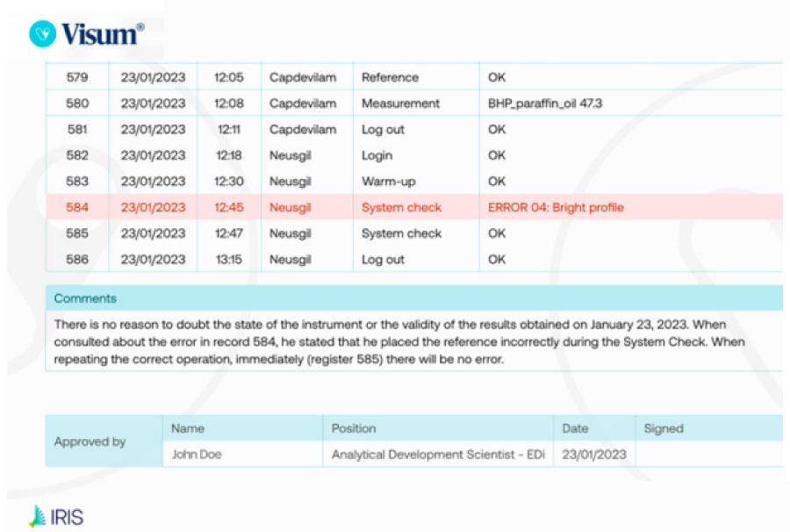Click the Comments section header

coord(414,298)
